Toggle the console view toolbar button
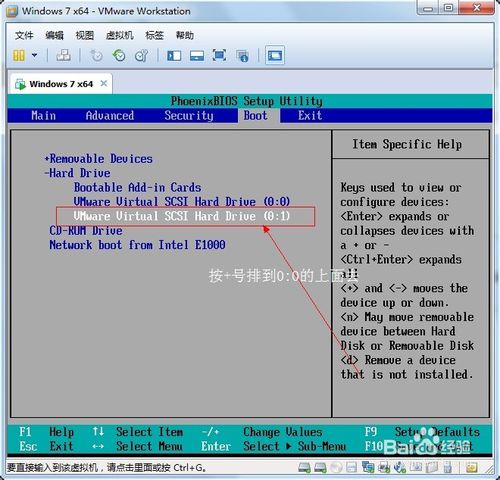This screenshot has width=500, height=480. coord(275,55)
